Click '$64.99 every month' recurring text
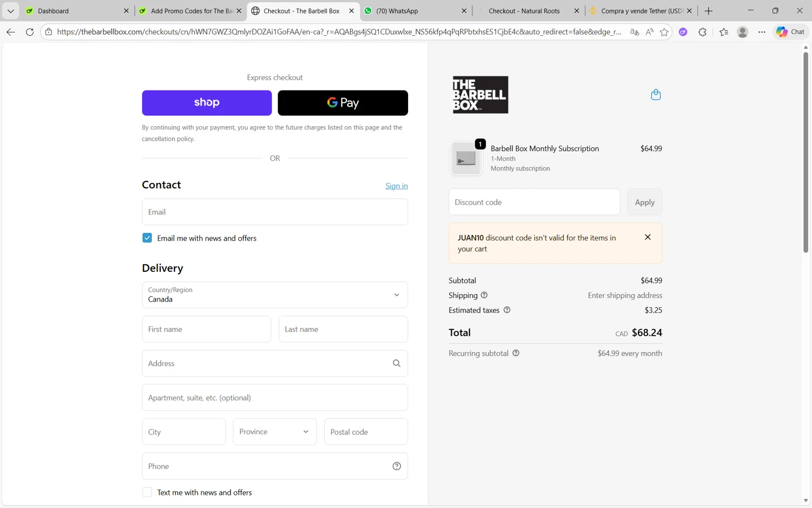 point(630,353)
